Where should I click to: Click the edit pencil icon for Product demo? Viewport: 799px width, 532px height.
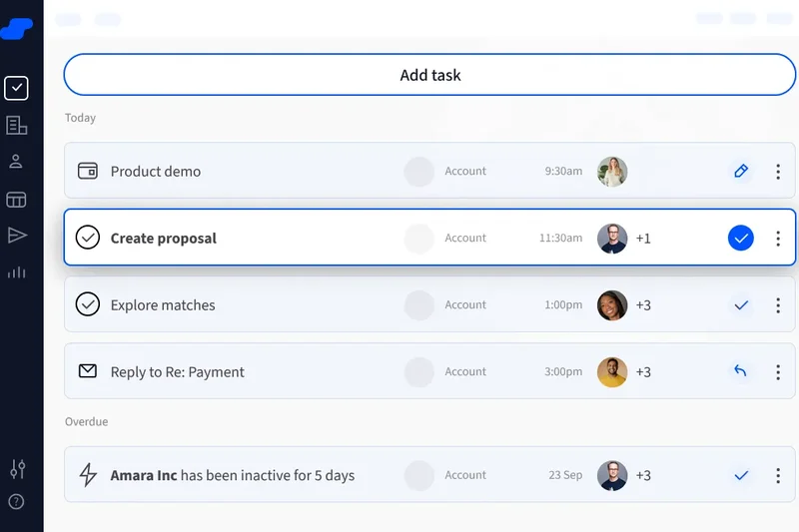click(741, 171)
